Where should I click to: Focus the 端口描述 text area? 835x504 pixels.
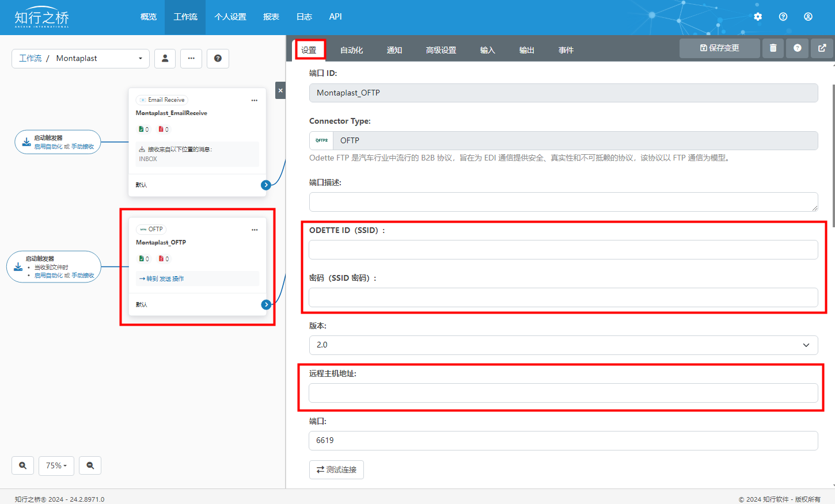(563, 202)
